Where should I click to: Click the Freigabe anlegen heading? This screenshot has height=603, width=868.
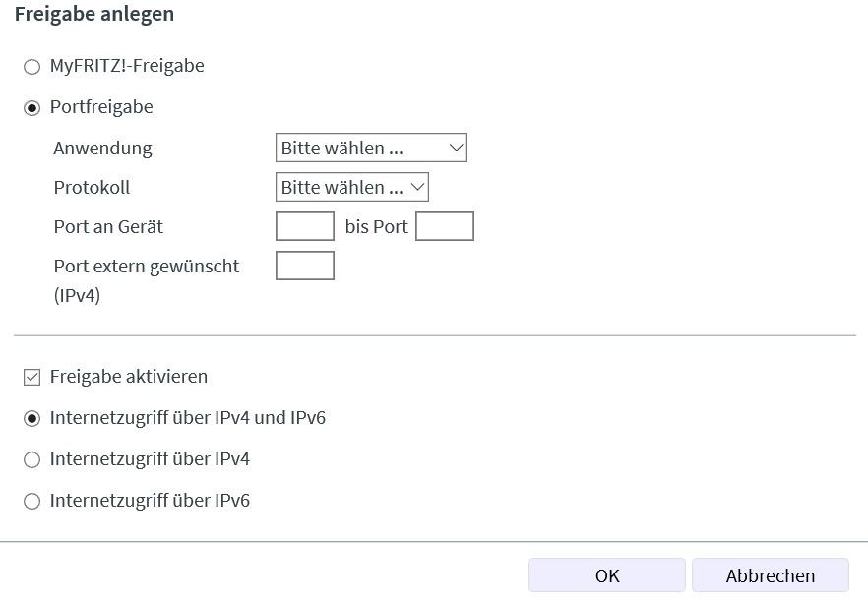(94, 15)
